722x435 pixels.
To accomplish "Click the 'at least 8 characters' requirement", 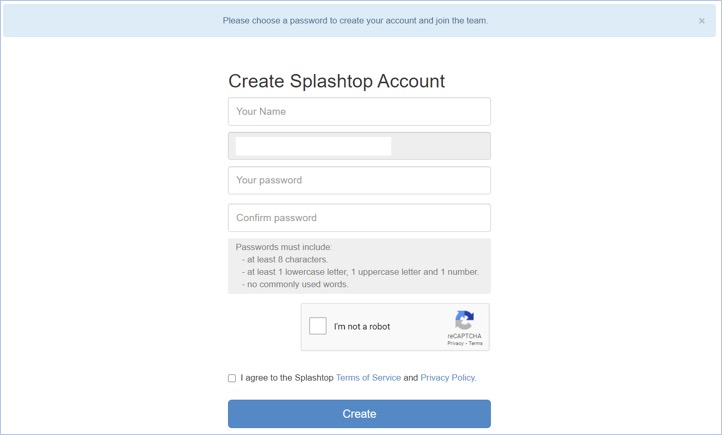I will [285, 259].
